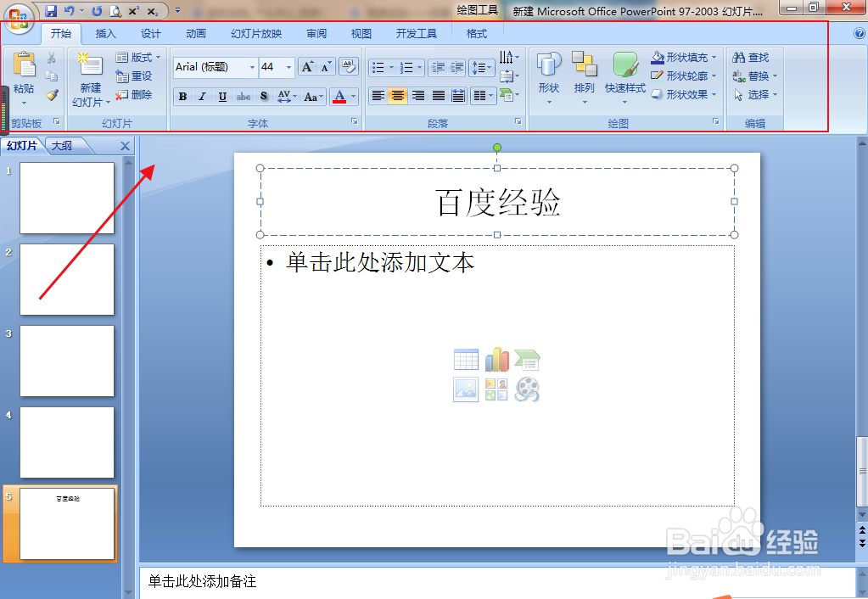Open 字体 font dialog launcher

click(355, 121)
